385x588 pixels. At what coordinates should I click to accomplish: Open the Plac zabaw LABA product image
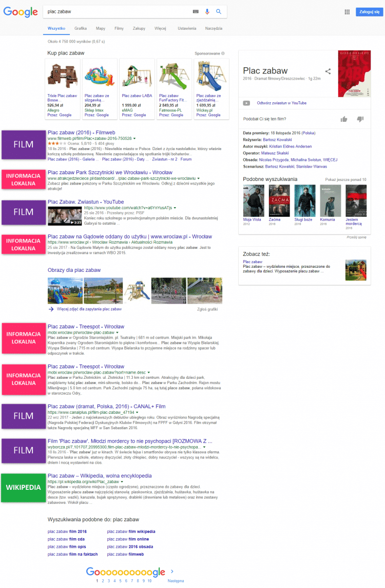pos(137,76)
